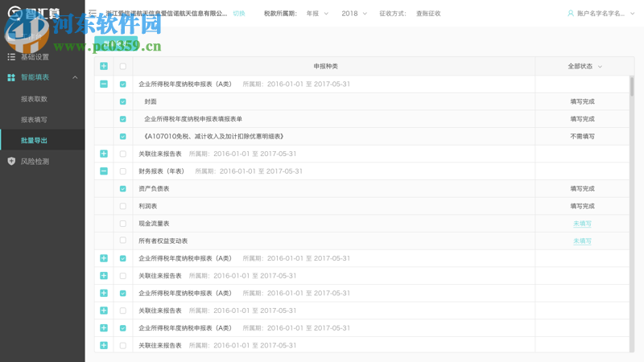Uncheck the expanded 企业所得税年度纳税申报表 group checkbox
The image size is (644, 362).
coord(123,84)
